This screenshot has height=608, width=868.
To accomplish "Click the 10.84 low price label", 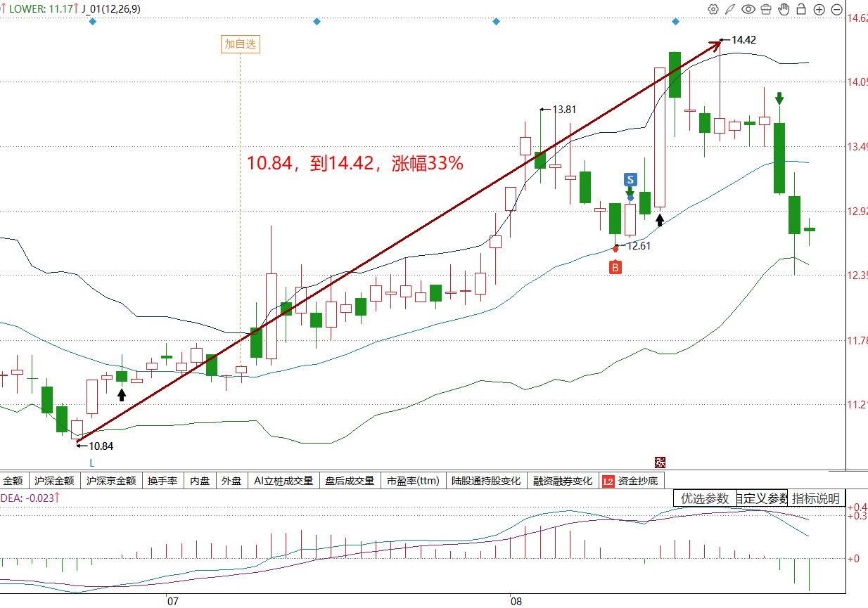I will [101, 446].
